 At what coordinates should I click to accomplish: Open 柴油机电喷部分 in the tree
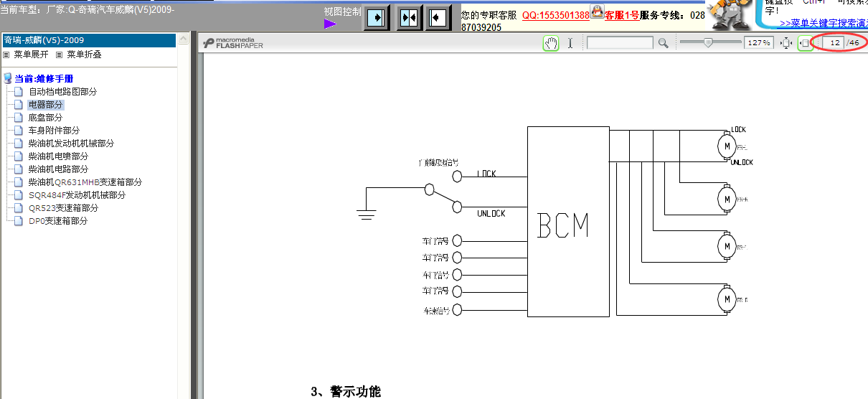coord(59,156)
